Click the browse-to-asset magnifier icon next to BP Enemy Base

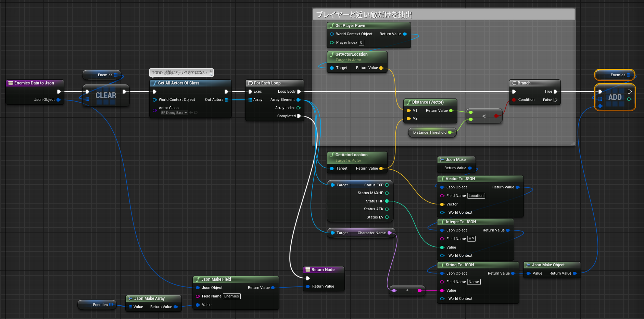[x=196, y=113]
